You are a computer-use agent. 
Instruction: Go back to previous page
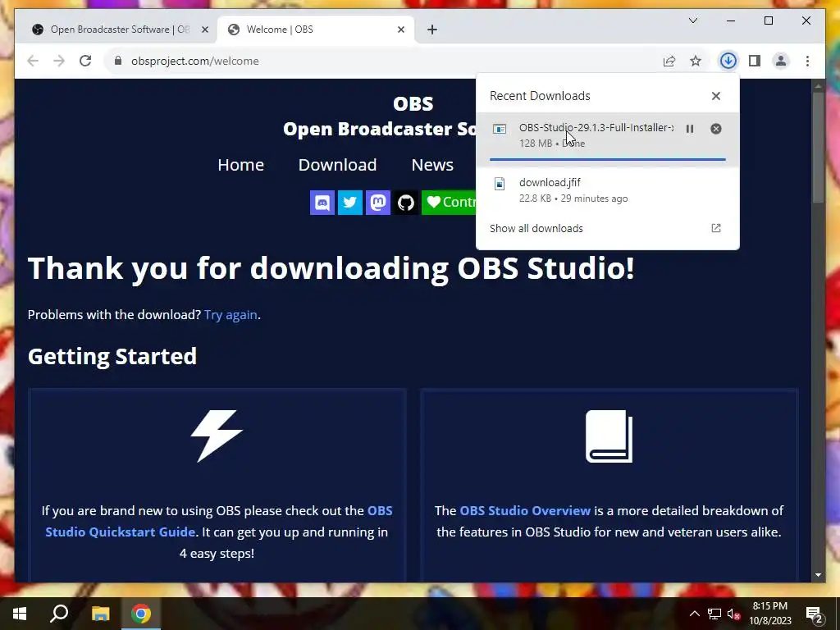pyautogui.click(x=33, y=61)
